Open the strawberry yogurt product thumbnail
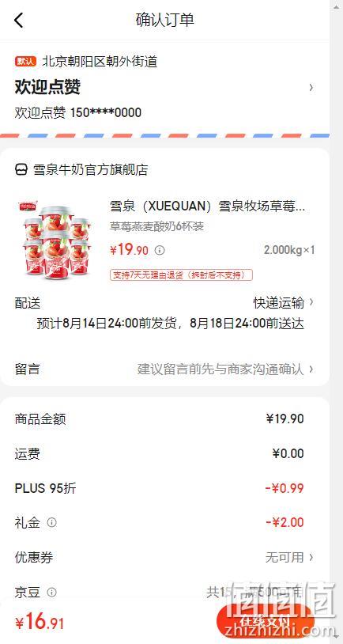 pos(55,240)
